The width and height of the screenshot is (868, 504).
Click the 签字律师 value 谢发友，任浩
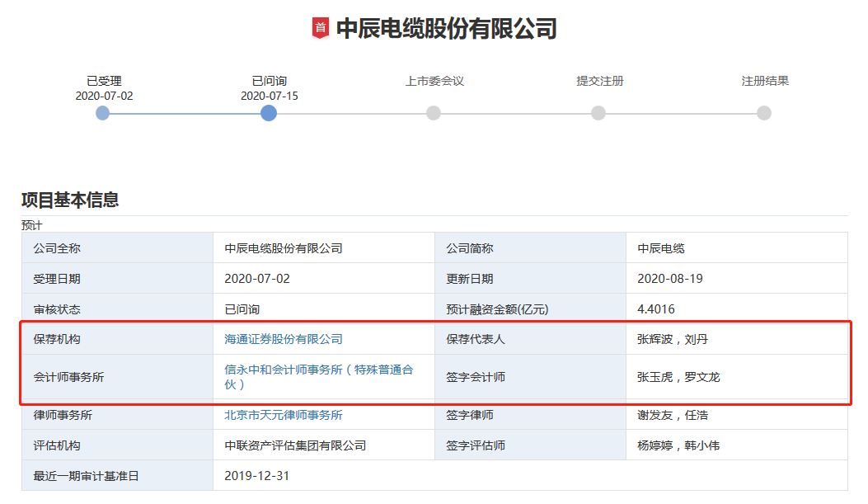pyautogui.click(x=673, y=415)
